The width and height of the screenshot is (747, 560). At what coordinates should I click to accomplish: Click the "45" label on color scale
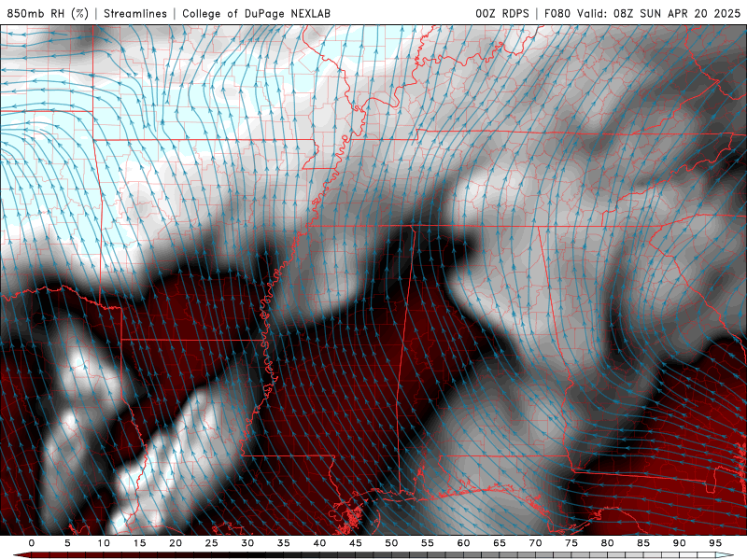click(x=356, y=543)
